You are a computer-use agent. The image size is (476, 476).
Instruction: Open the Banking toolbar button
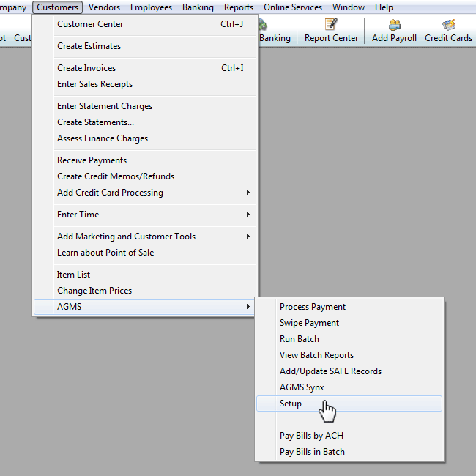(x=275, y=30)
